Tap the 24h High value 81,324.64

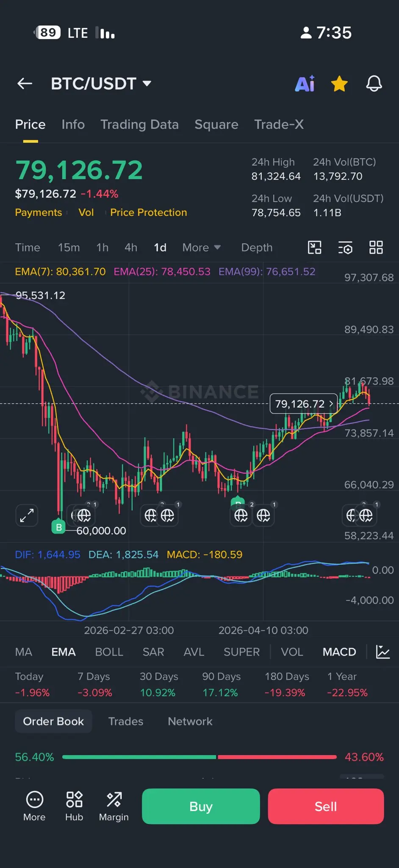pyautogui.click(x=276, y=176)
